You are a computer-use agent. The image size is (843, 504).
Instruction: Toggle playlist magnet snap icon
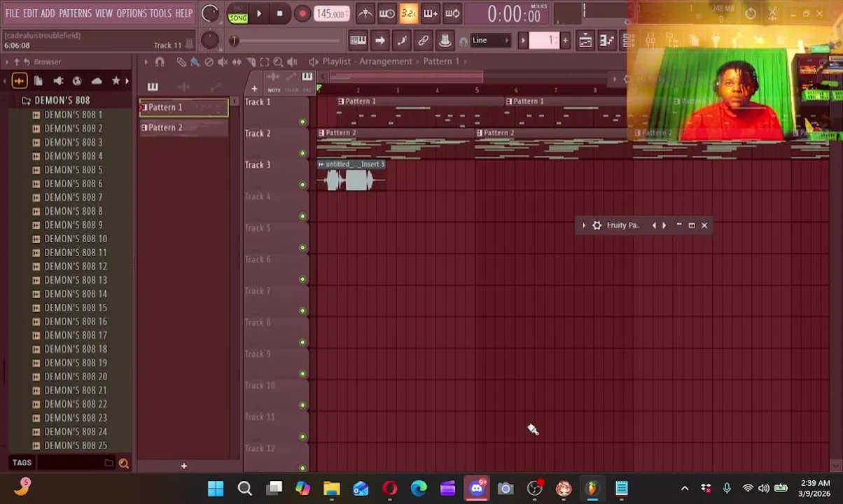point(160,62)
